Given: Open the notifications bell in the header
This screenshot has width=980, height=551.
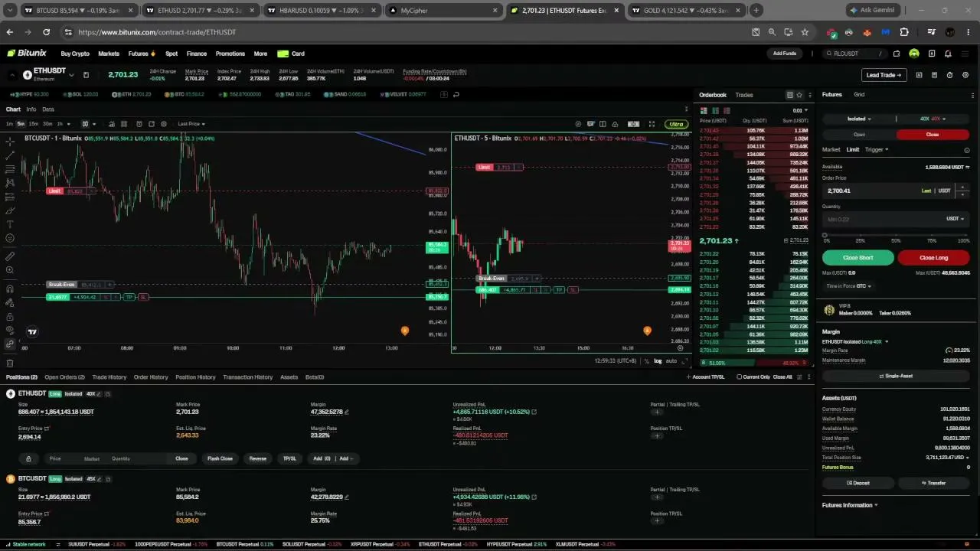Looking at the screenshot, I should tap(948, 54).
